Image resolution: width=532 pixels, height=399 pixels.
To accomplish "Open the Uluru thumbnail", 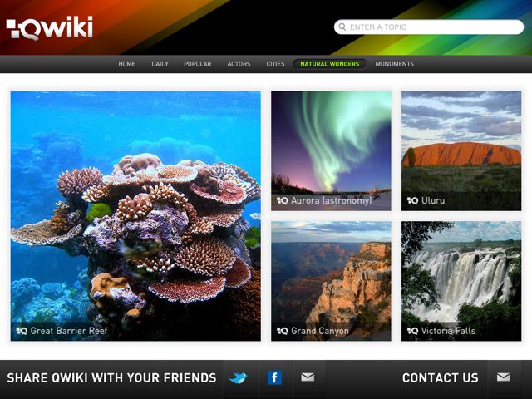I will 461,150.
